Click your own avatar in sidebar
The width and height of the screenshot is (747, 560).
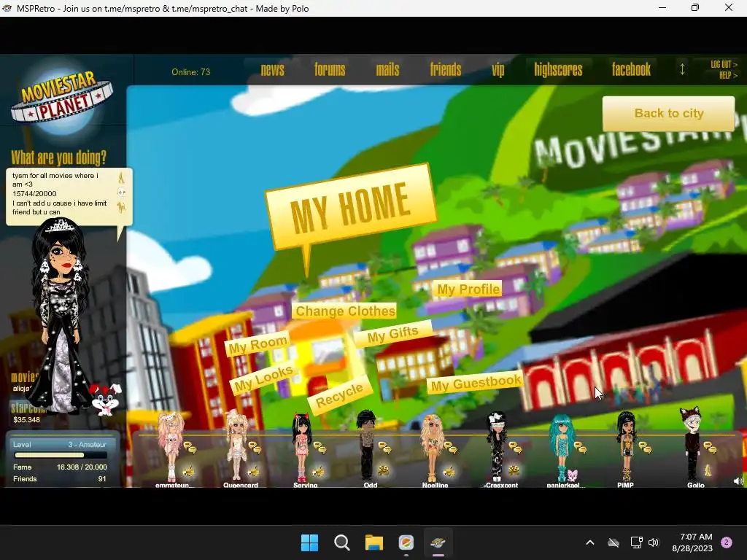(x=61, y=314)
